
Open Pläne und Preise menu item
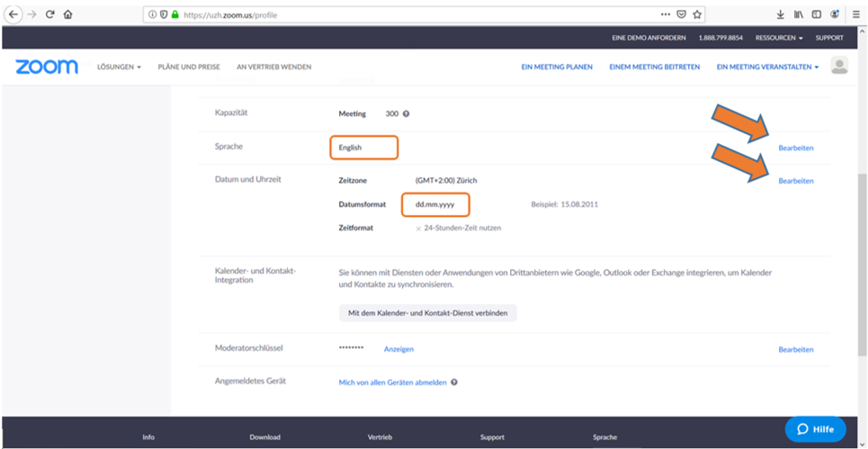189,67
